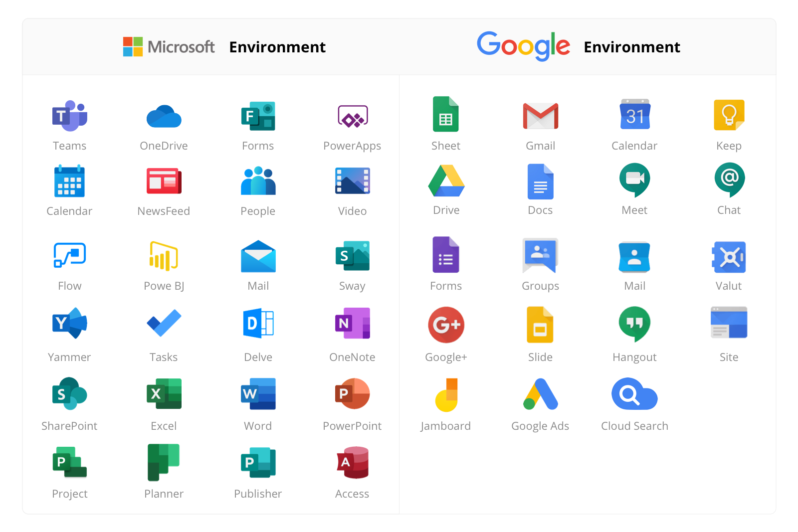The image size is (798, 532).
Task: Open the Word icon
Action: pos(258,394)
